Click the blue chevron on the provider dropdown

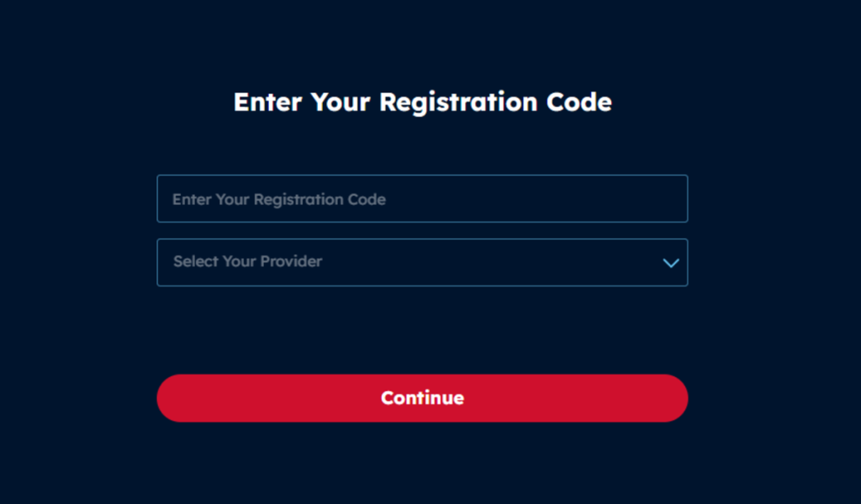(x=671, y=262)
